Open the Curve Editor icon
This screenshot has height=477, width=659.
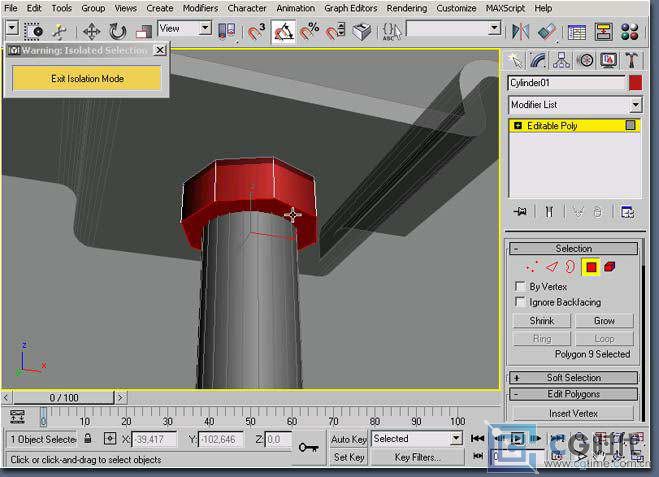coord(604,32)
